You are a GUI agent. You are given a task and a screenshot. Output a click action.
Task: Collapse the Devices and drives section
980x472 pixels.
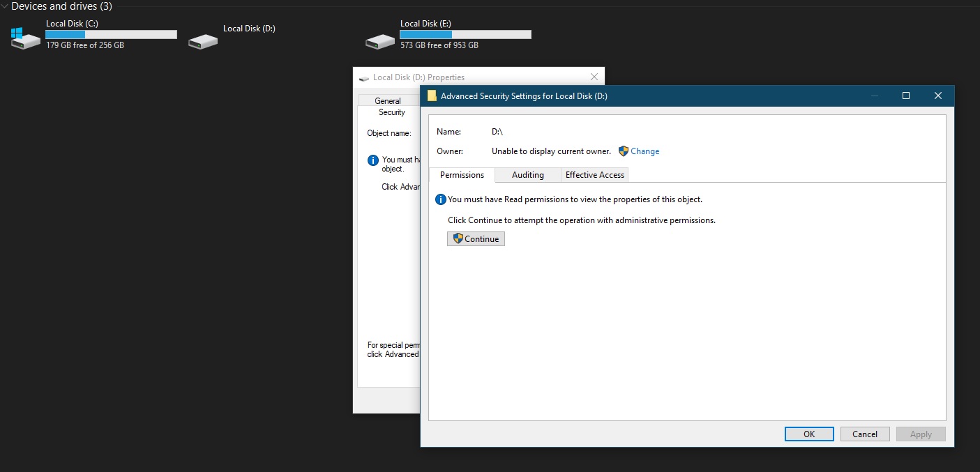pyautogui.click(x=6, y=6)
